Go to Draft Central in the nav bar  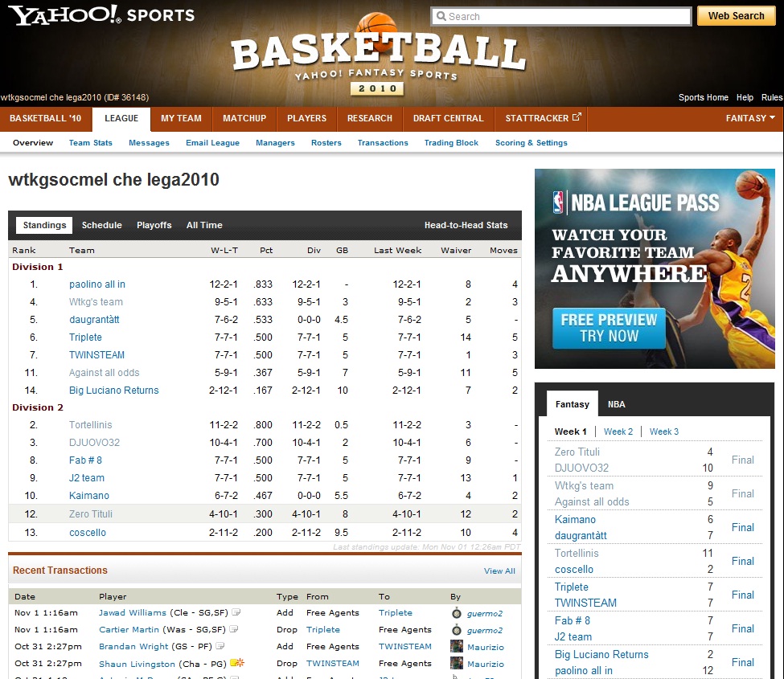448,118
